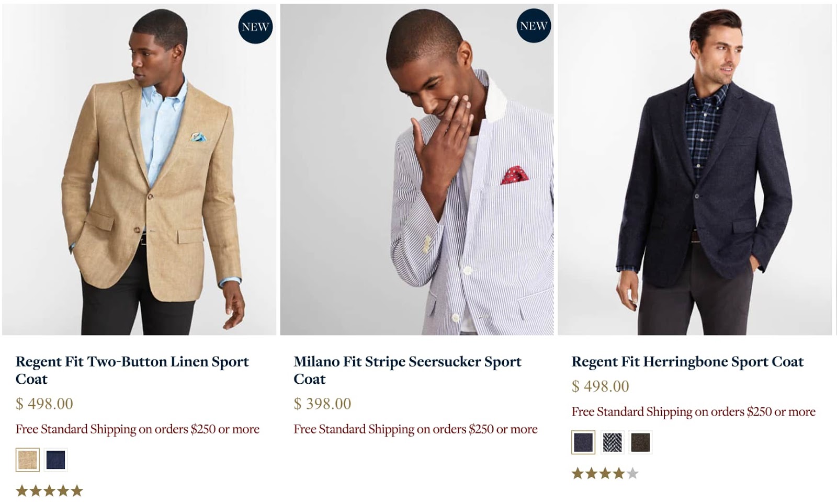837x504 pixels.
Task: Click five-star rating under linen sport coat
Action: point(50,490)
